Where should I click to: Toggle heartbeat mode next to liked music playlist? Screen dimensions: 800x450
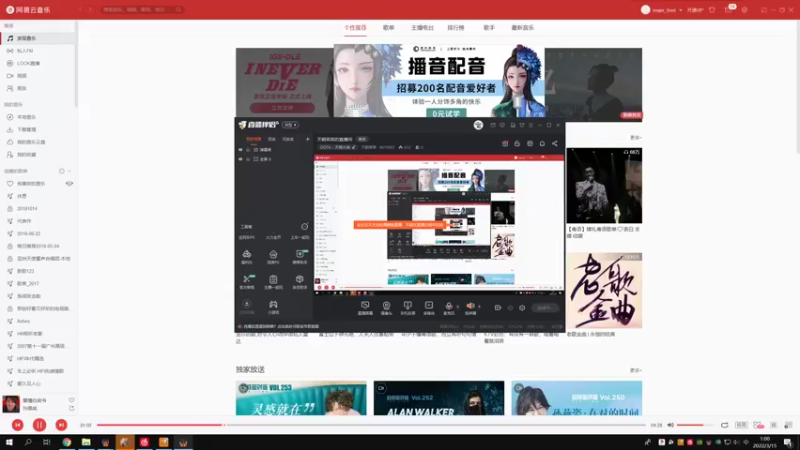click(69, 184)
